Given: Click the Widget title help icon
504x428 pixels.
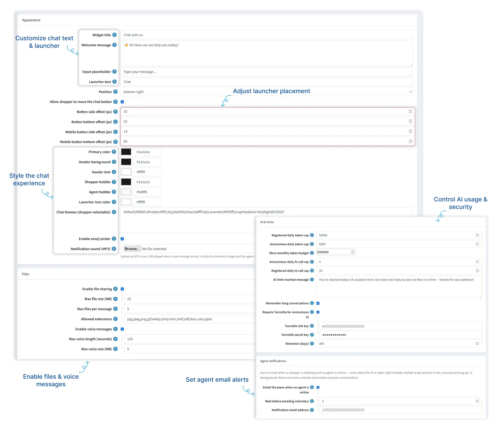Looking at the screenshot, I should pyautogui.click(x=114, y=35).
